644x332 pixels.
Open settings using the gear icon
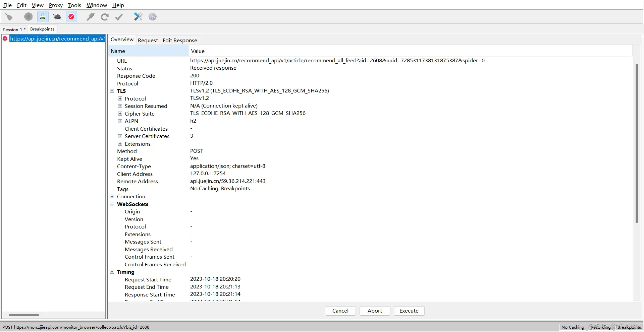tap(153, 17)
